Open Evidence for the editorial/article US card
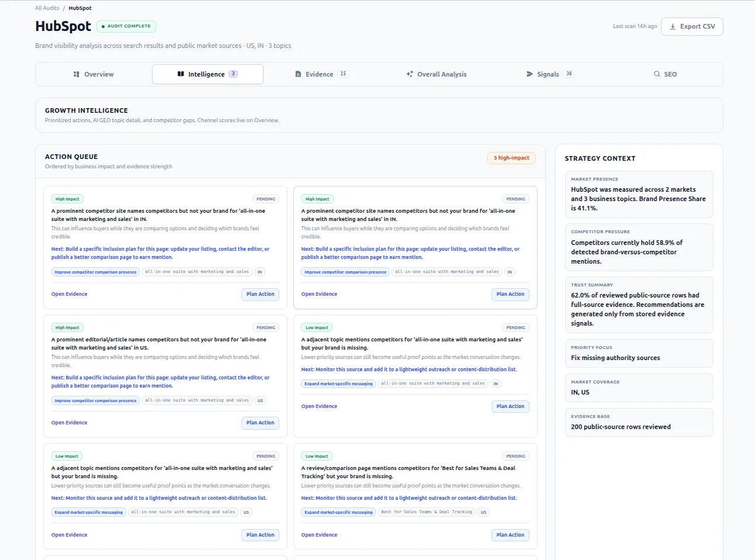The width and height of the screenshot is (755, 560). click(69, 423)
